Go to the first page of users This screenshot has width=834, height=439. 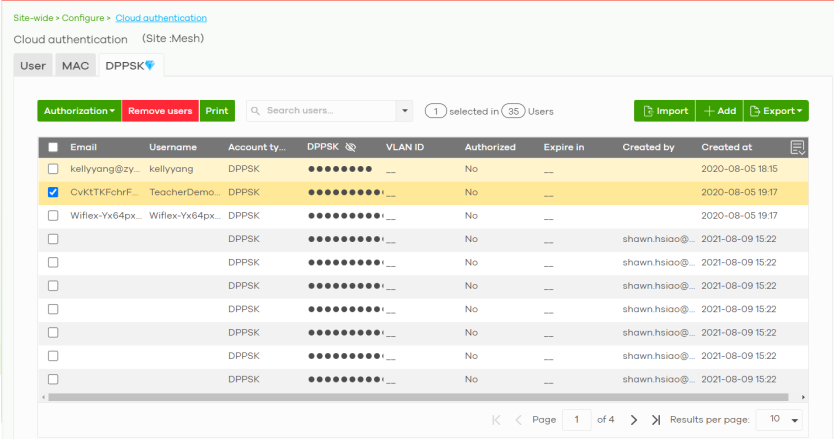(497, 420)
